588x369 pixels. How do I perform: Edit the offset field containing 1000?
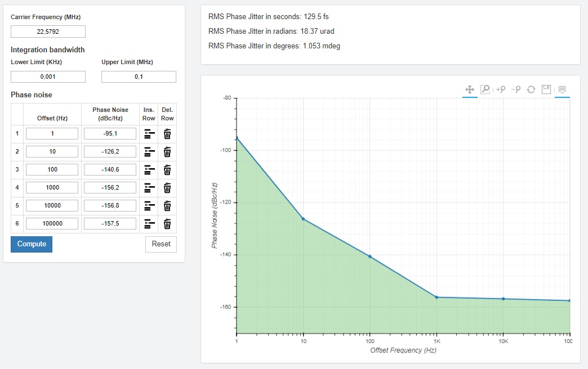coord(52,188)
